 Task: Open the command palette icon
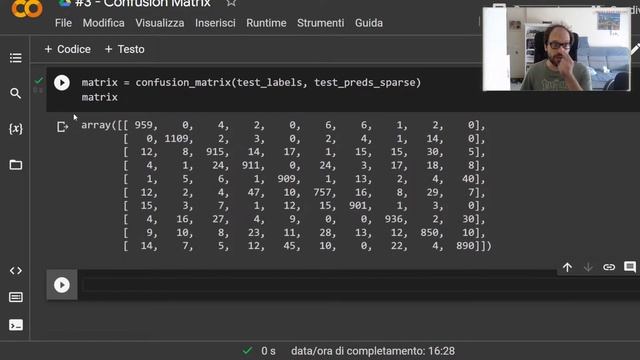pyautogui.click(x=16, y=297)
